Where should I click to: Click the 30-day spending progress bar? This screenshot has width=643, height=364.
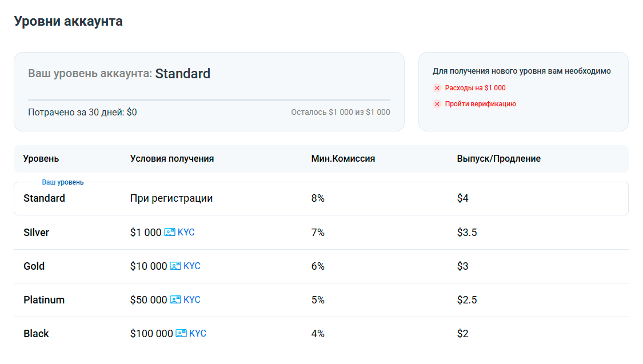(x=209, y=100)
